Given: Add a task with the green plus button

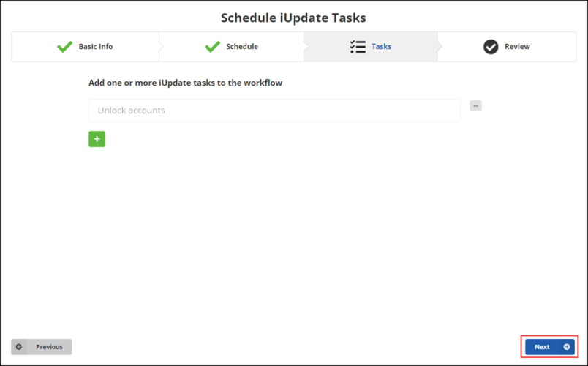Looking at the screenshot, I should click(97, 139).
